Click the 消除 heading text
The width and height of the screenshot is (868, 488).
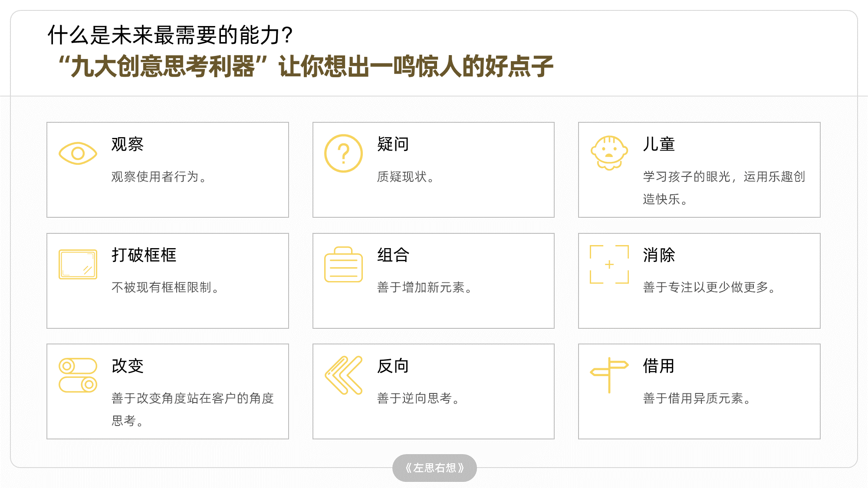(659, 255)
